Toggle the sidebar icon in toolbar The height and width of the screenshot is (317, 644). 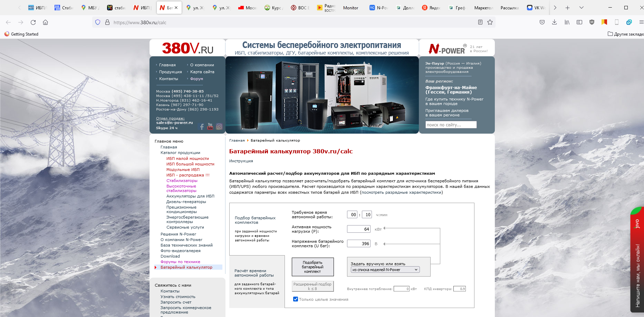[579, 22]
